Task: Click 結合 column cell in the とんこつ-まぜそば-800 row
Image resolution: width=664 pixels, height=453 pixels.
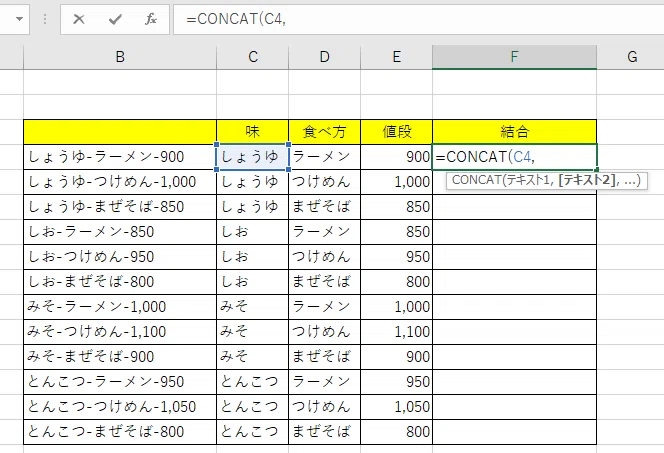Action: (515, 432)
